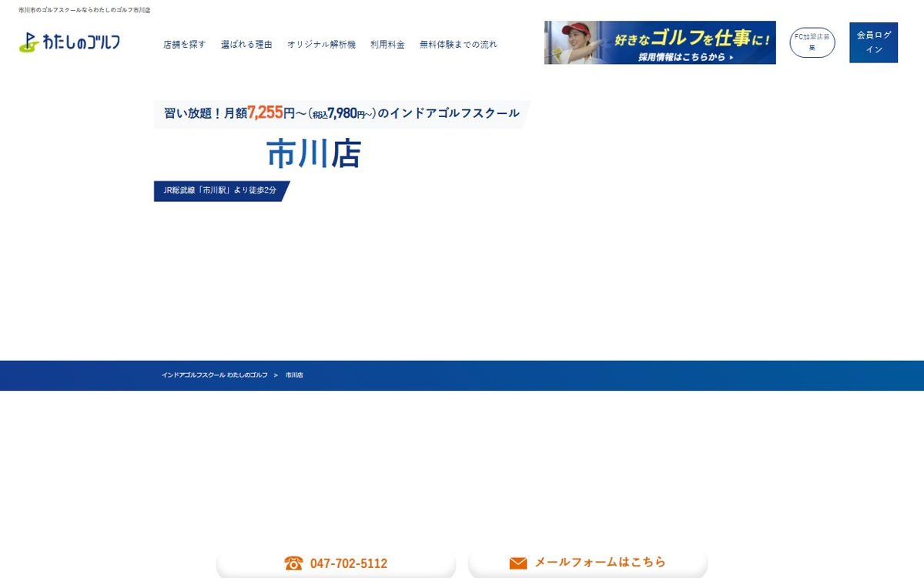Open the 選ばれる理由 menu item

tap(246, 45)
